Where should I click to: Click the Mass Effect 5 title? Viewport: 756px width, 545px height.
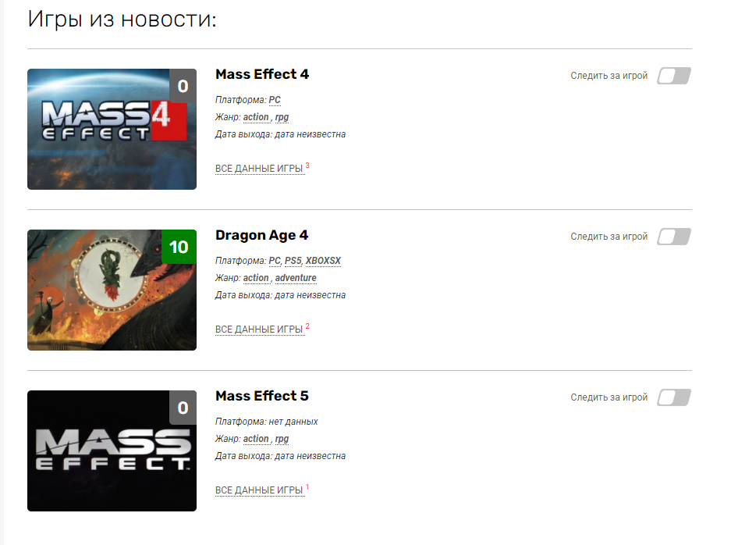coord(262,396)
